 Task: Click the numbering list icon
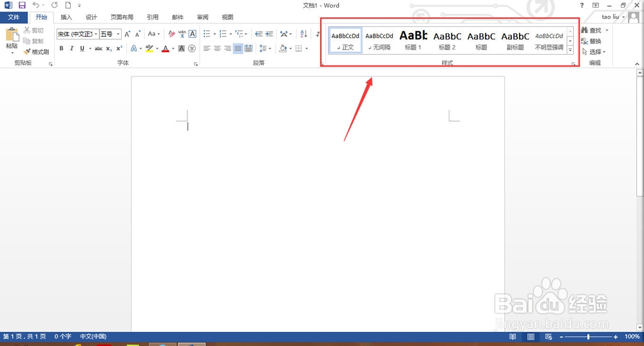(223, 34)
